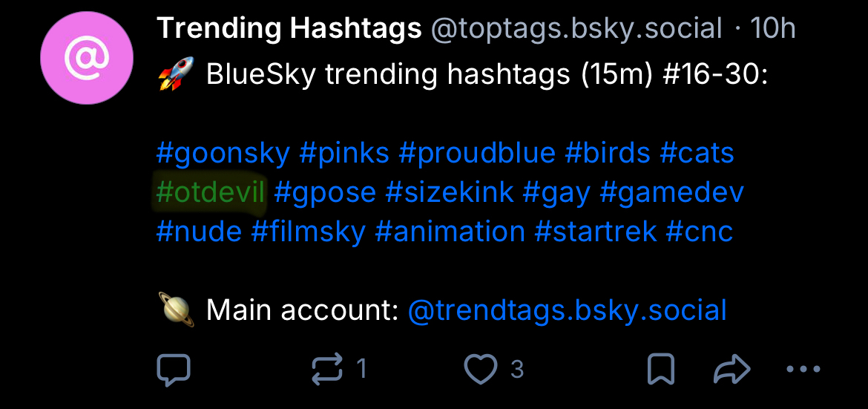Open the #goonsky hashtag
Screen dimensions: 868x409
[223, 154]
